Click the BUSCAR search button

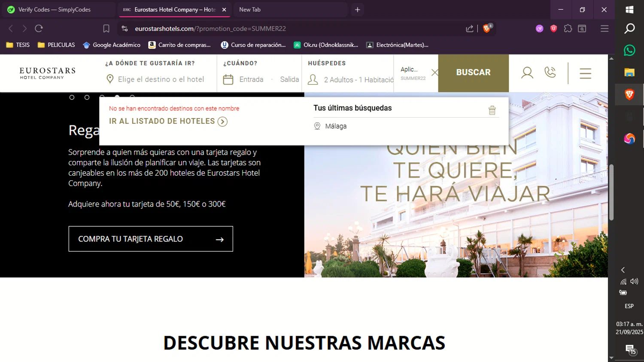(x=473, y=73)
